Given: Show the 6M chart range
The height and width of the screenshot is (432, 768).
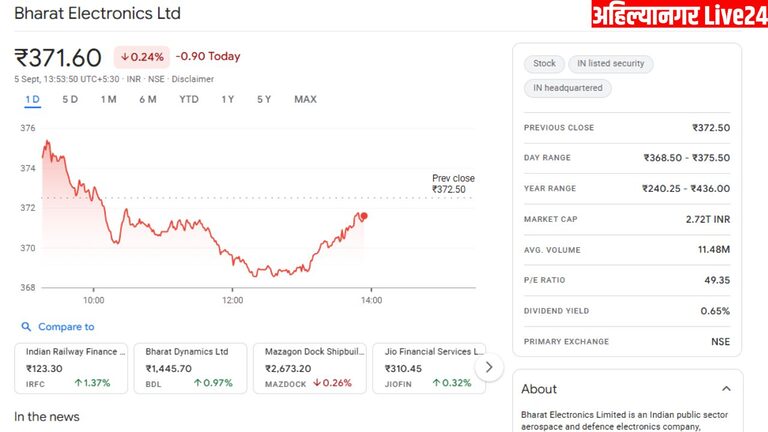Looking at the screenshot, I should [x=148, y=99].
